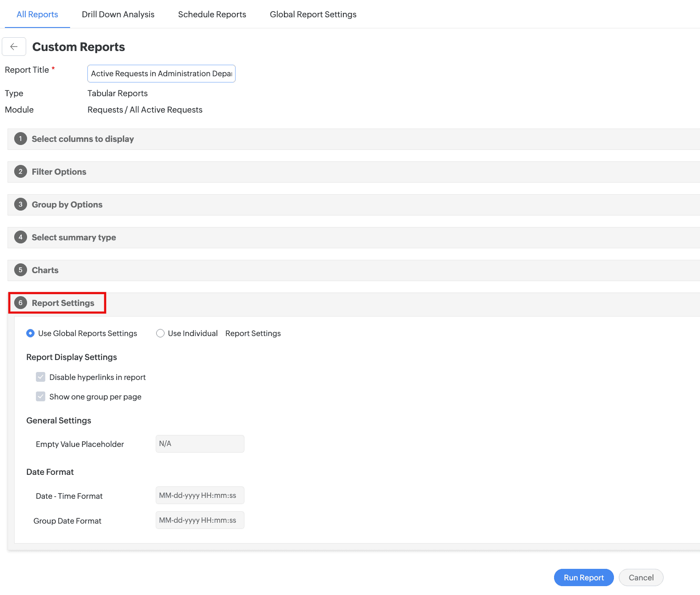This screenshot has height=595, width=700.
Task: Expand Select columns to display section
Action: 354,139
